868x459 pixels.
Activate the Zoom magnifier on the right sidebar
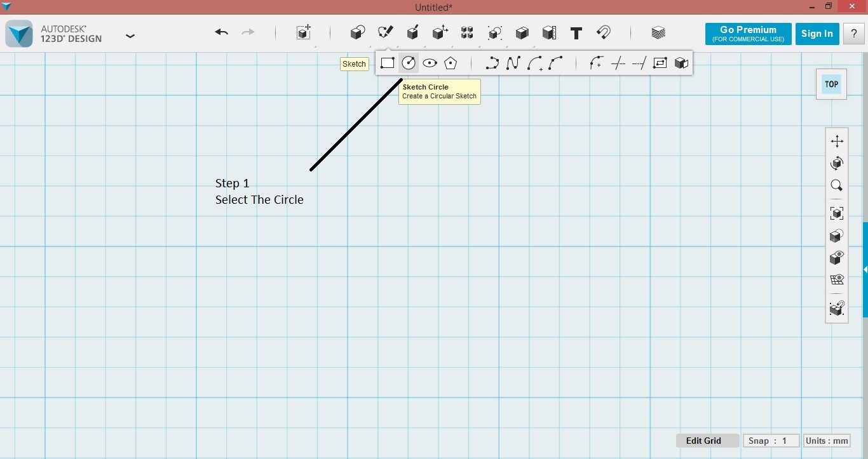click(837, 185)
